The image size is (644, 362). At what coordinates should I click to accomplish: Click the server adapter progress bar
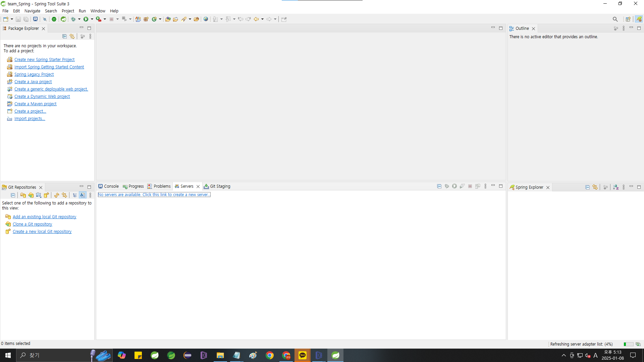click(629, 344)
